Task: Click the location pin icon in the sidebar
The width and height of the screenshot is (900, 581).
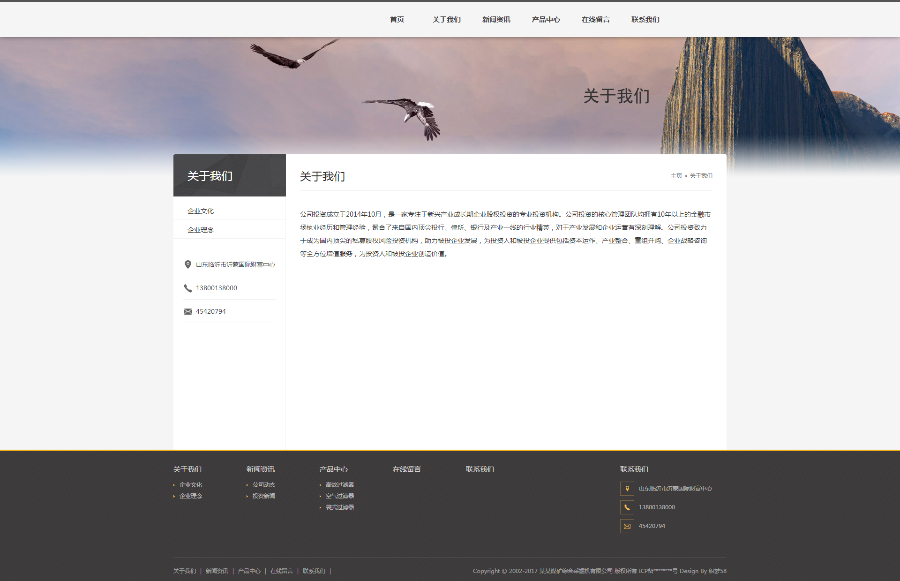Action: 188,264
